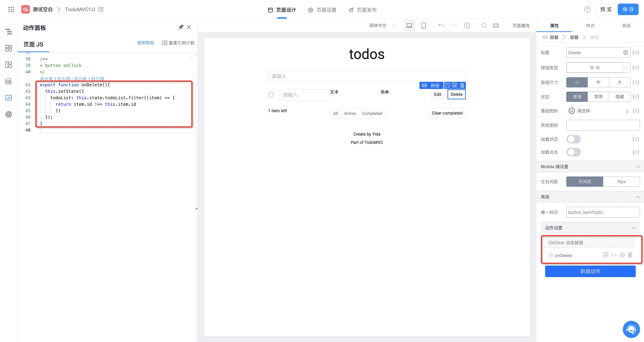Open the outline tree sidebar icon
Screen dimensions: 644x342
[8, 31]
